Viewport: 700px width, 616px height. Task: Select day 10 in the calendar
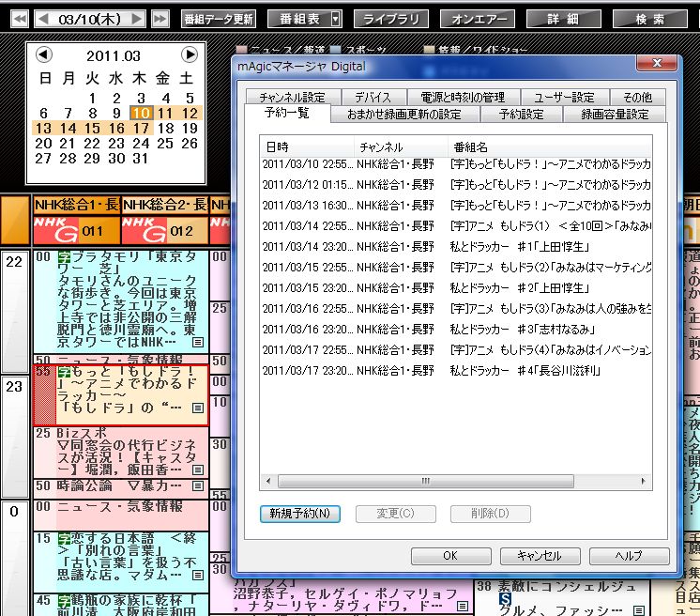coord(141,113)
